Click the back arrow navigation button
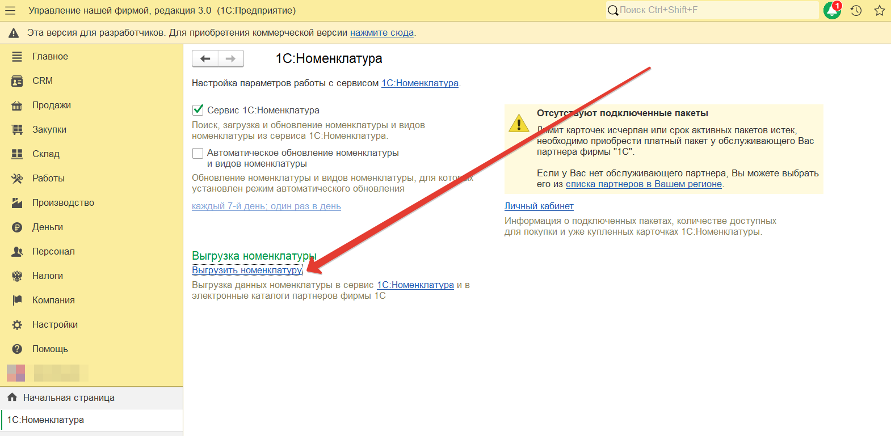891x437 pixels. point(204,59)
